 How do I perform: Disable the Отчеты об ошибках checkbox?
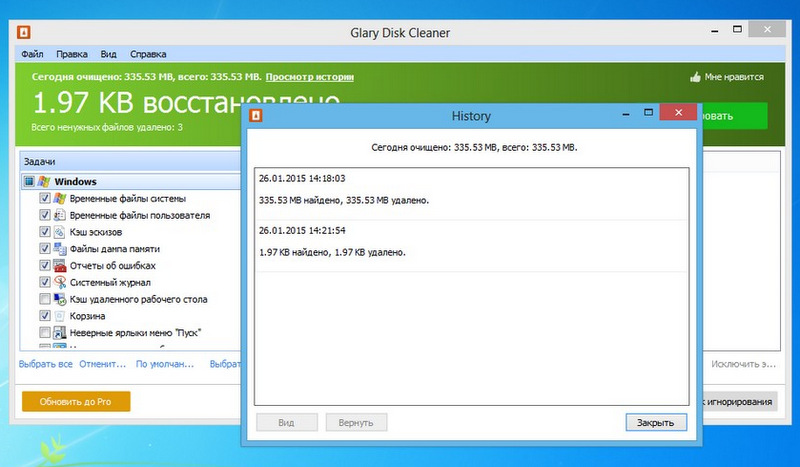45,265
